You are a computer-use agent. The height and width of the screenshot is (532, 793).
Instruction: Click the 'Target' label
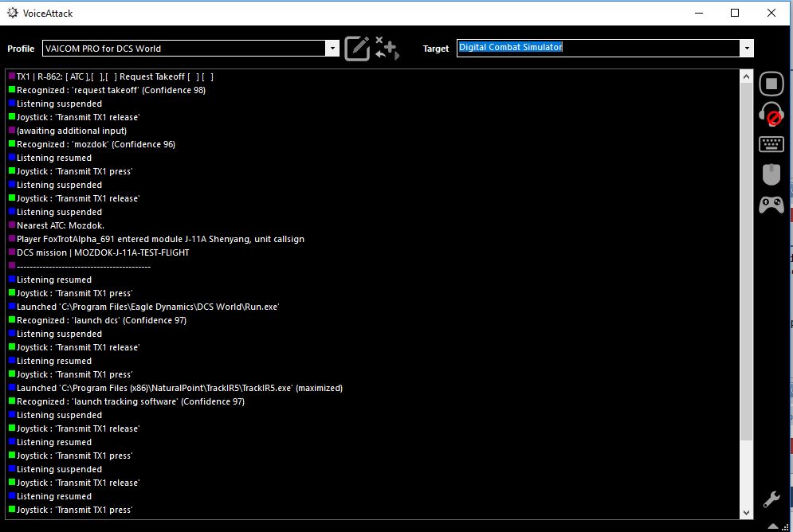(x=436, y=49)
